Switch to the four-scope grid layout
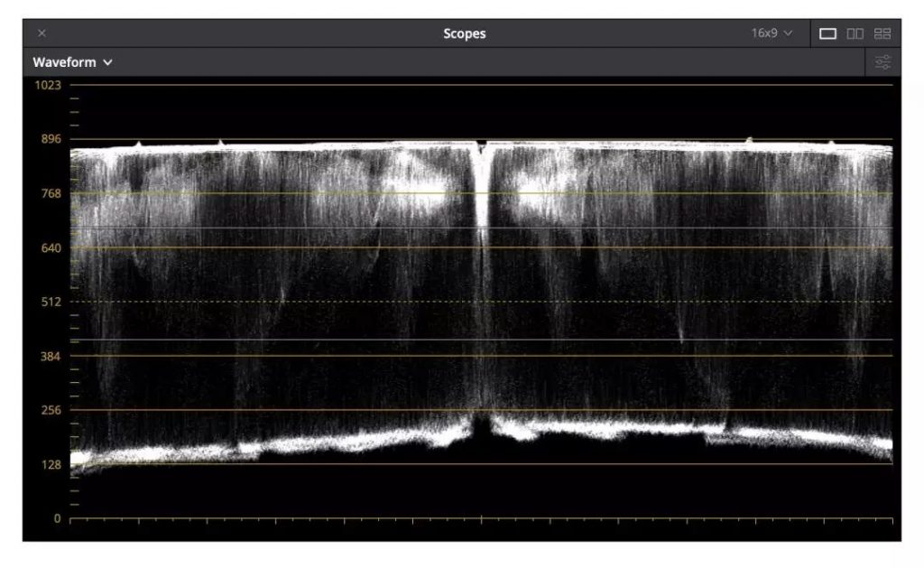Viewport: 924px width, 568px height. tap(882, 33)
